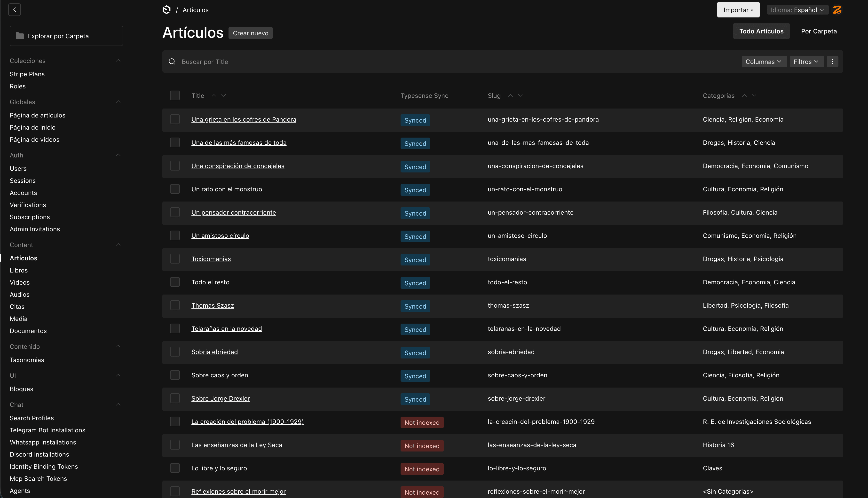Open Vídeos collection in sidebar
This screenshot has width=868, height=498.
pyautogui.click(x=19, y=282)
